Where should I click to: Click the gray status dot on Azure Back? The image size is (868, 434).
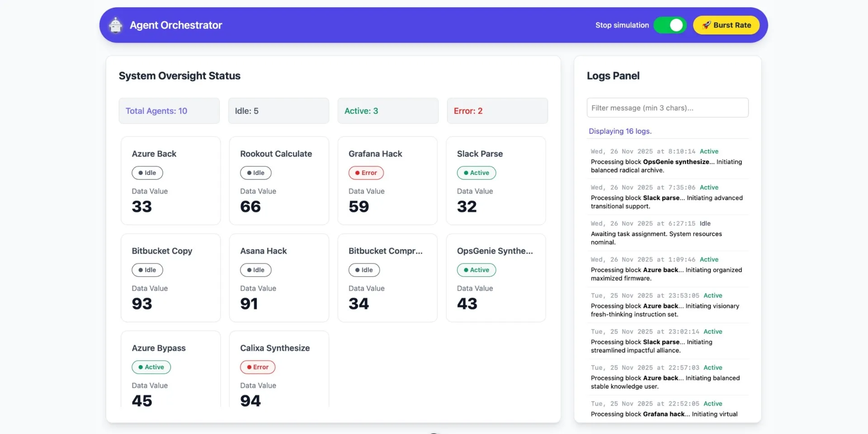click(x=141, y=173)
